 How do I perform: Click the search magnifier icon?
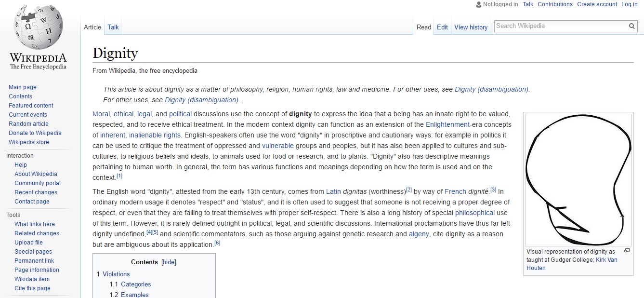pyautogui.click(x=632, y=26)
